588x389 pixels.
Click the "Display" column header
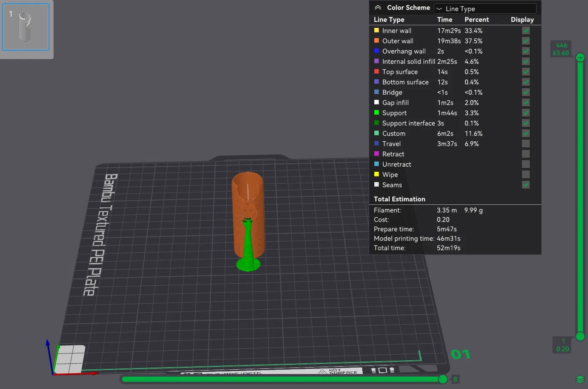point(522,20)
